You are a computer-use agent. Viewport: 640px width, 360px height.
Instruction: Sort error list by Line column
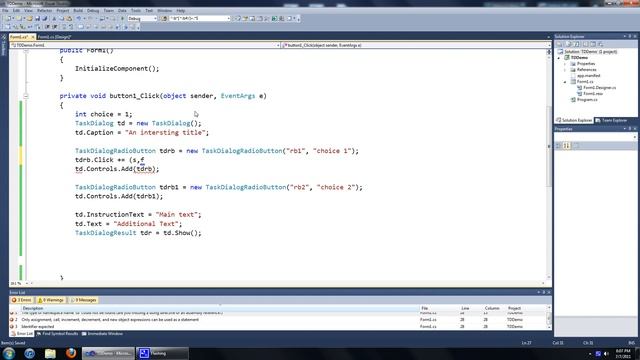point(471,308)
